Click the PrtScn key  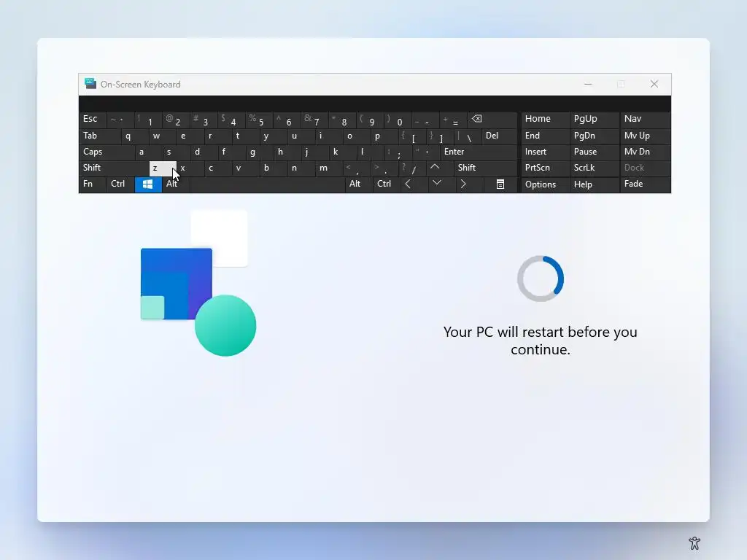pyautogui.click(x=545, y=168)
